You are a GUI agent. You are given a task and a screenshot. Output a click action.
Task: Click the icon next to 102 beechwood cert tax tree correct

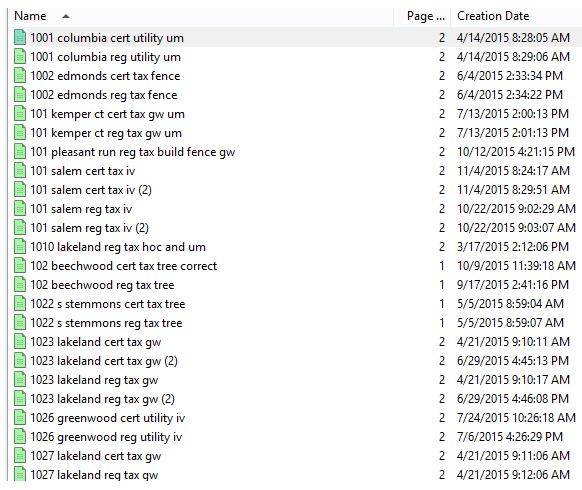click(x=20, y=265)
